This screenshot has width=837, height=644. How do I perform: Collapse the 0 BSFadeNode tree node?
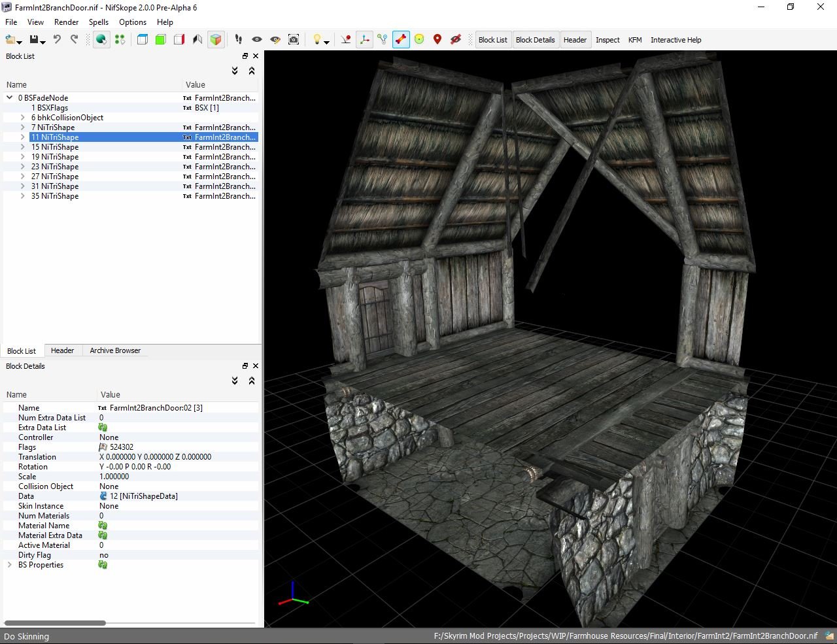click(x=10, y=98)
